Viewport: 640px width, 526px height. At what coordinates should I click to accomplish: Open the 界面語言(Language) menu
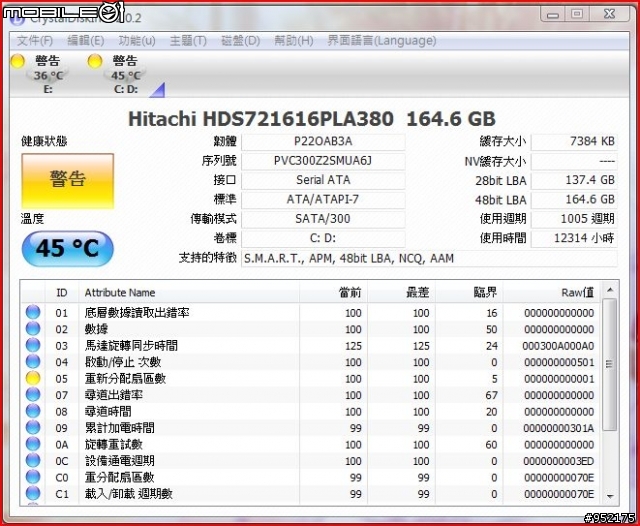[x=382, y=41]
